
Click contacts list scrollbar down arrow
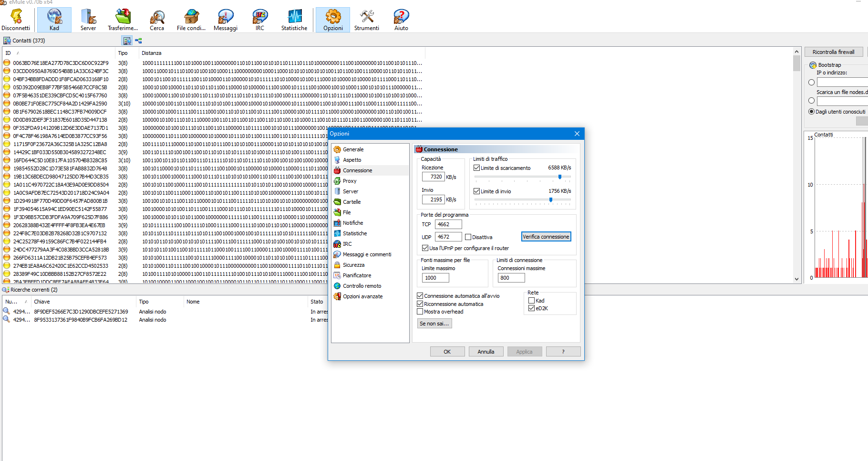pos(796,279)
